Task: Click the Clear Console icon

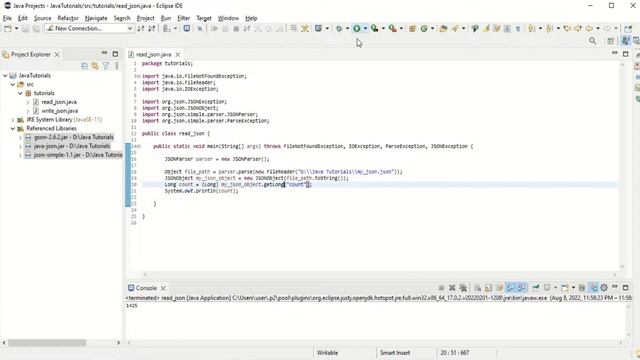Action: tap(477, 288)
